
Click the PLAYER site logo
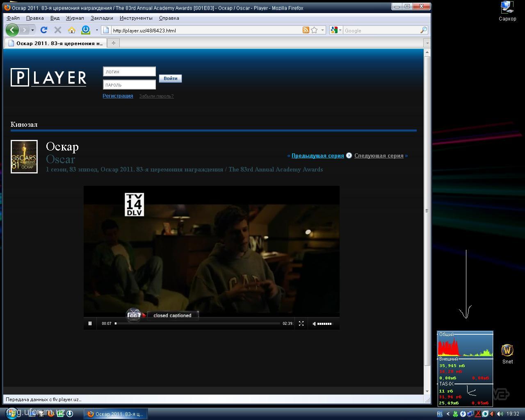pos(48,78)
